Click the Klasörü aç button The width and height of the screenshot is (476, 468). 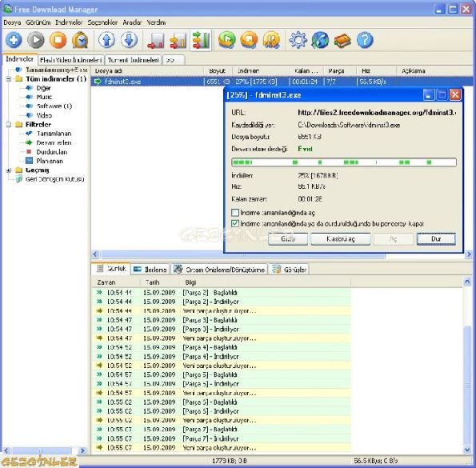click(x=341, y=239)
